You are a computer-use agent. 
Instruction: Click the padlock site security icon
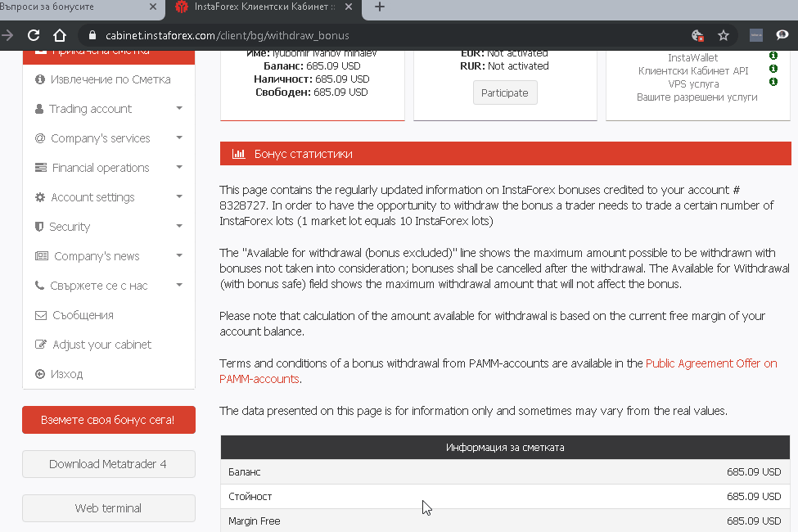coord(92,35)
